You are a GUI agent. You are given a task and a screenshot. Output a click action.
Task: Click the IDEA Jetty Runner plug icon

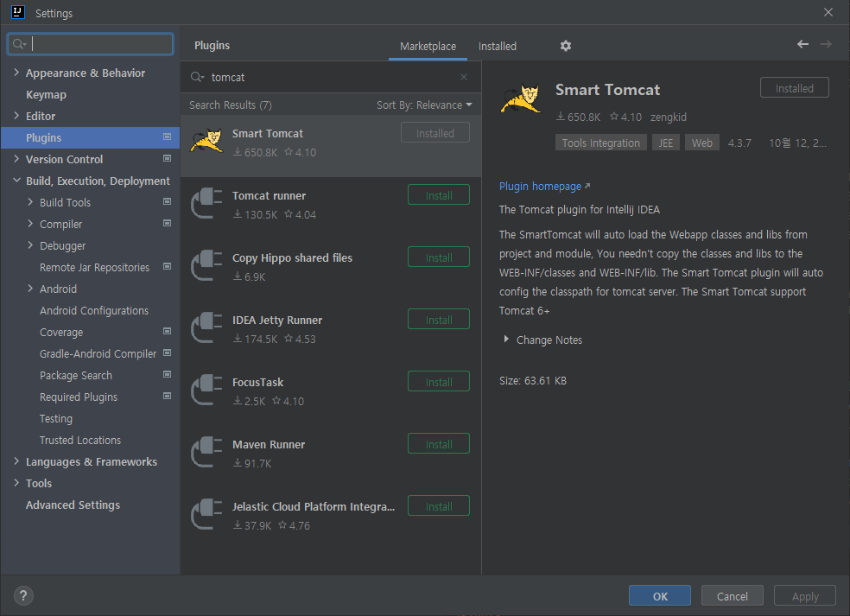206,327
